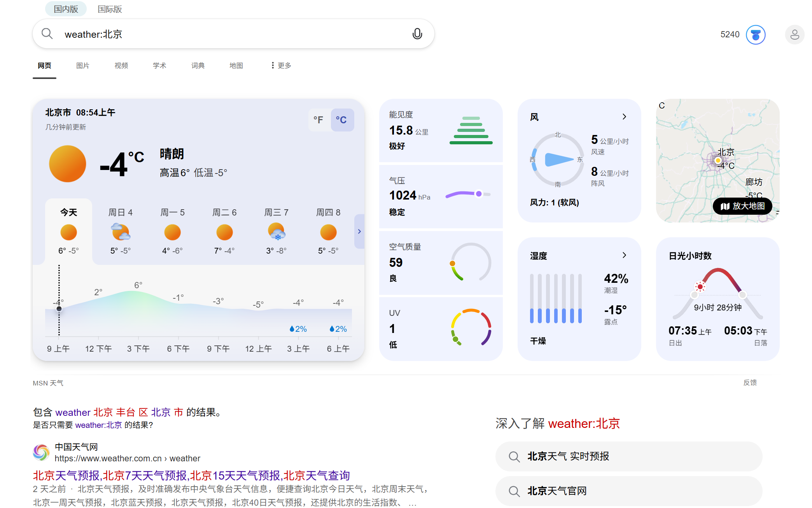812x508 pixels.
Task: Click the 反馈 feedback link
Action: (750, 383)
